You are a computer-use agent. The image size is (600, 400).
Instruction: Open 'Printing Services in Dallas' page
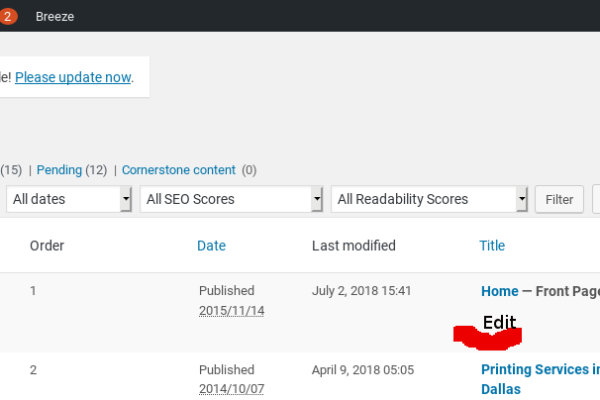click(540, 369)
